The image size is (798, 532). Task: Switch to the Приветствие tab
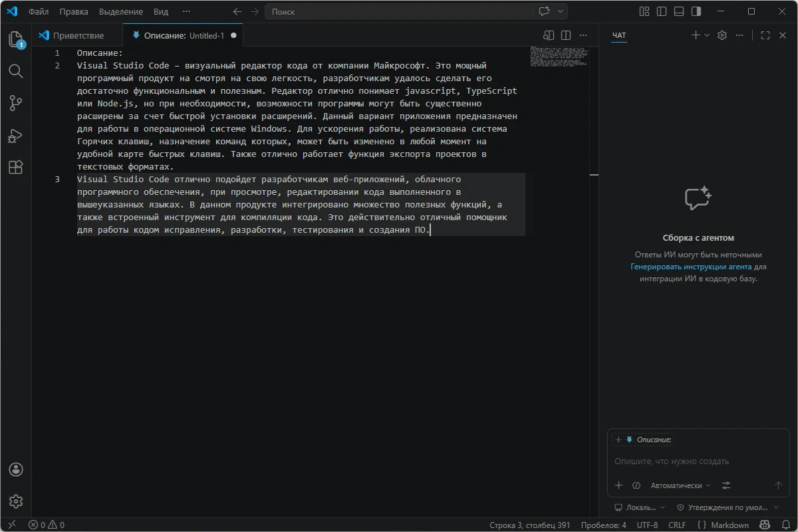click(x=77, y=35)
